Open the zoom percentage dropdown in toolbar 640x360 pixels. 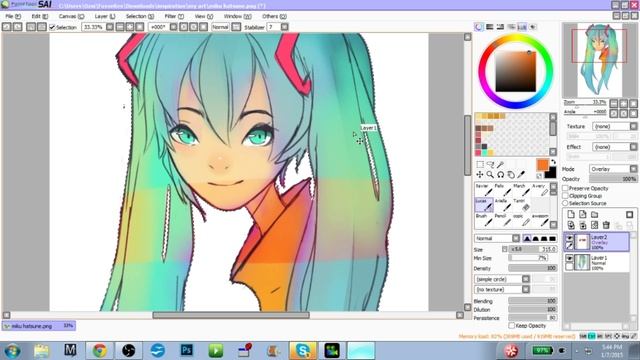[x=110, y=27]
